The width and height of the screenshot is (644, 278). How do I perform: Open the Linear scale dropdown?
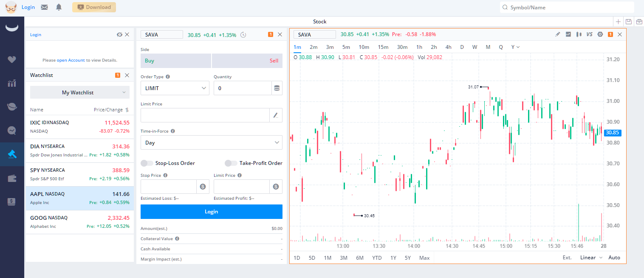(591, 258)
